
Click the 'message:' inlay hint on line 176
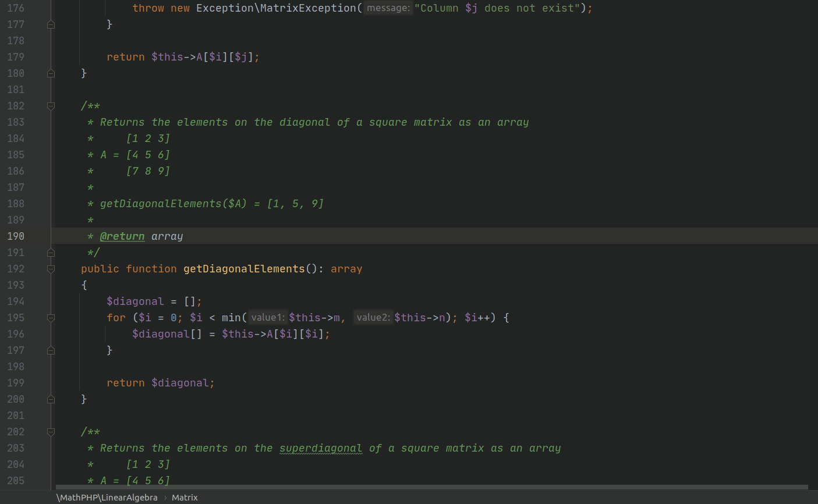388,8
